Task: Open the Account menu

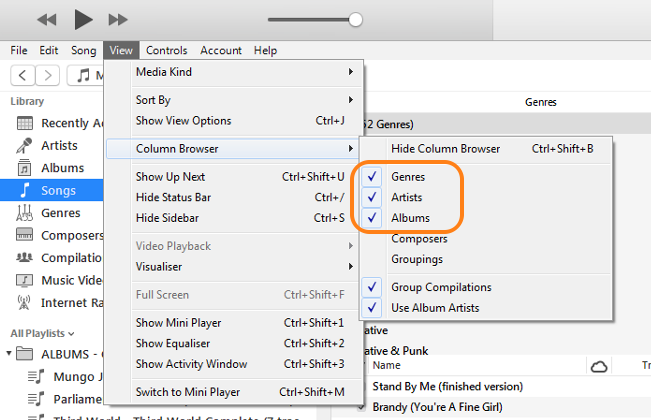Action: pos(221,51)
